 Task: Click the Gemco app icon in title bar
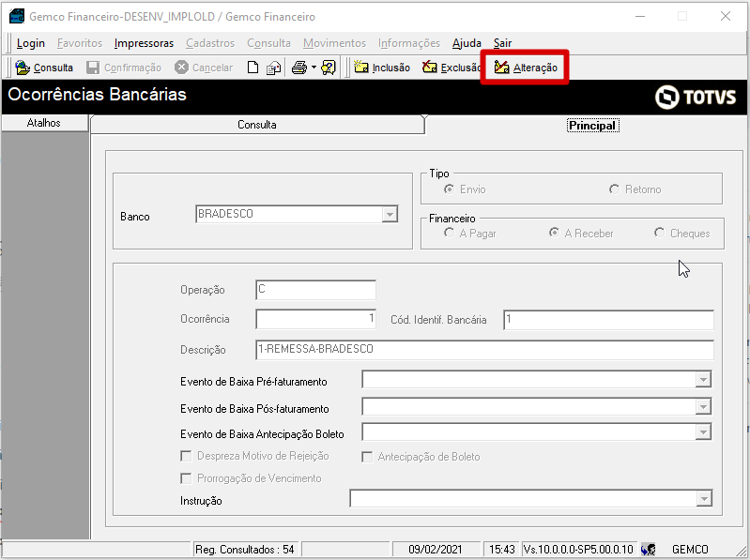pyautogui.click(x=17, y=16)
